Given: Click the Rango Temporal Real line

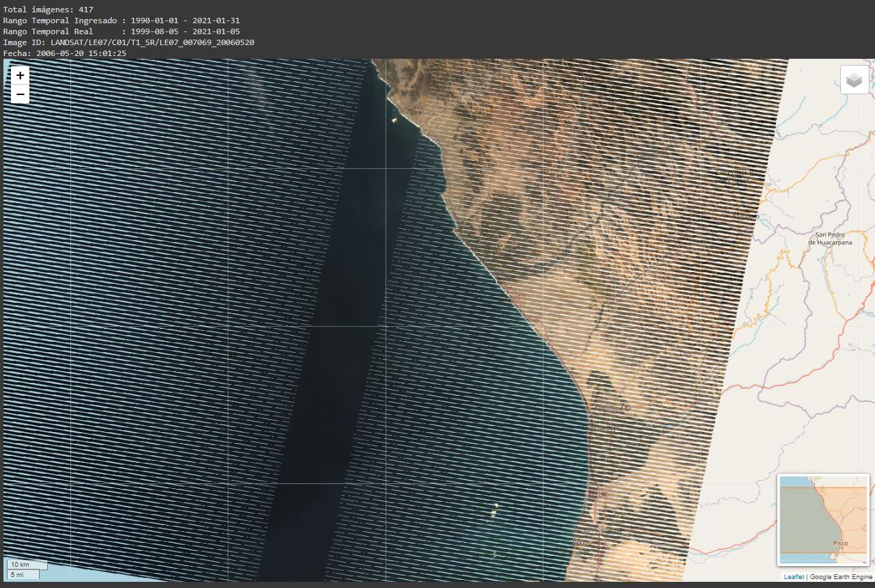Looking at the screenshot, I should pyautogui.click(x=121, y=31).
